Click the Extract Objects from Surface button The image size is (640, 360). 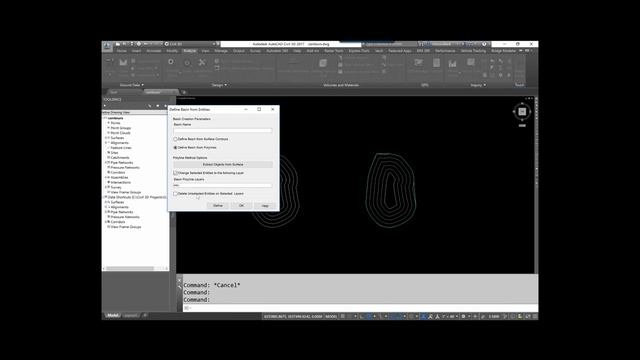[223, 164]
